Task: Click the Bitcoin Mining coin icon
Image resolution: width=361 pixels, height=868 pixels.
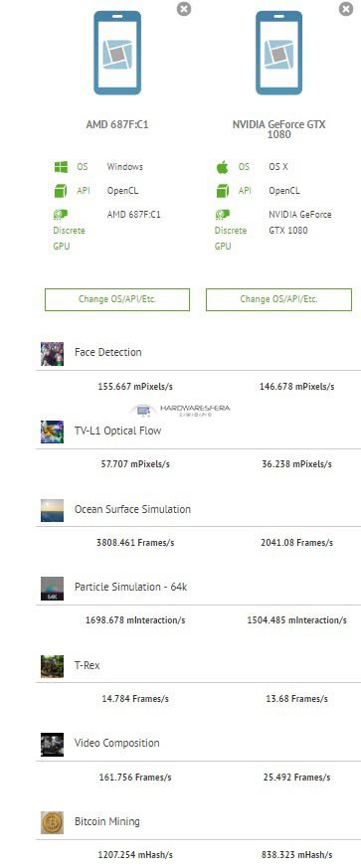Action: click(52, 822)
